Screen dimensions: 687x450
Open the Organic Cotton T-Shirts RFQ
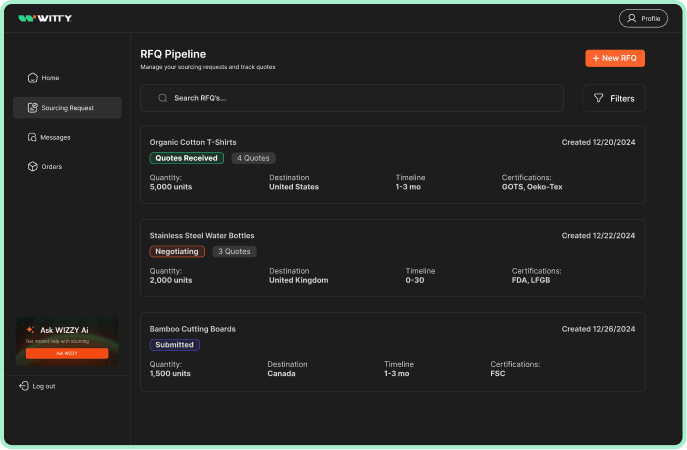[193, 142]
